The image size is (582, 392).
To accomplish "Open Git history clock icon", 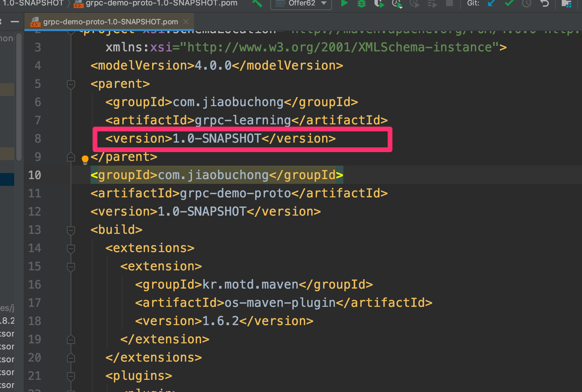I will (527, 3).
